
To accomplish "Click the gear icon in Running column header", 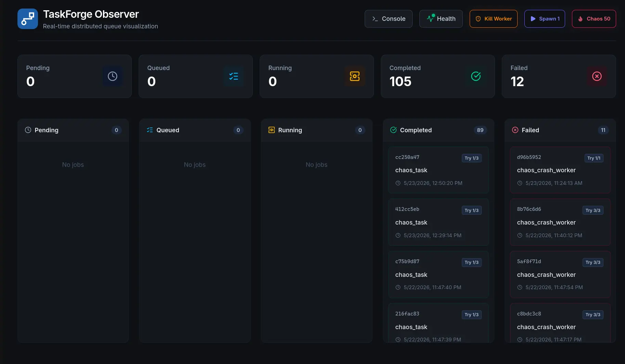I will [272, 130].
